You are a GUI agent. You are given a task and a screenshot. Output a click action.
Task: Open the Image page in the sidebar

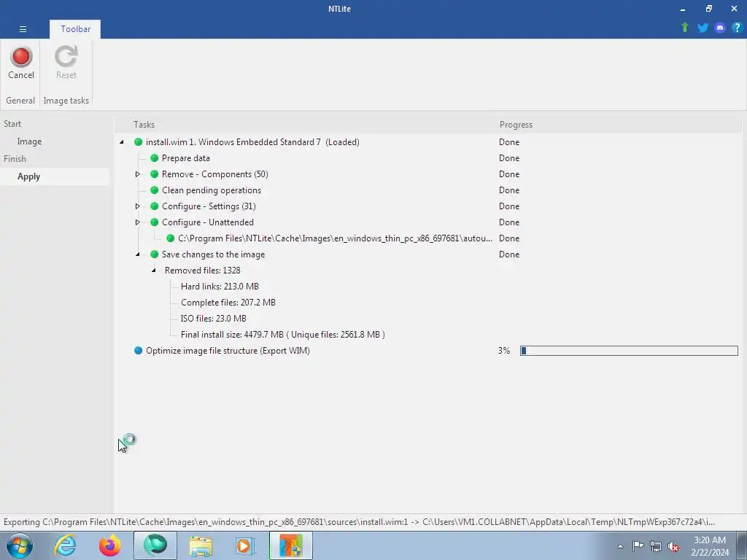click(29, 141)
